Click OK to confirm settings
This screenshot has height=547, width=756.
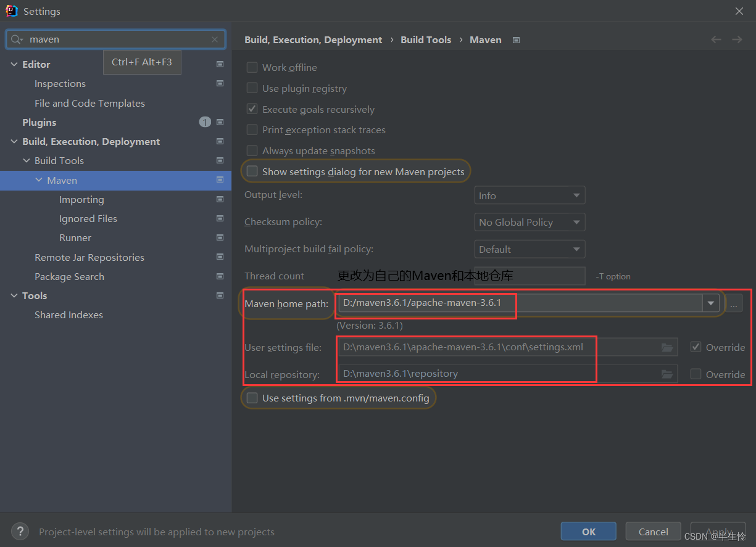[589, 532]
